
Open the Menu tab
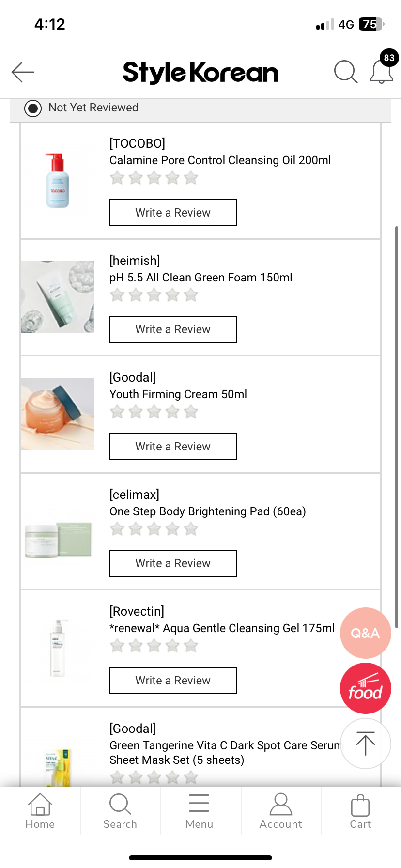tap(200, 811)
